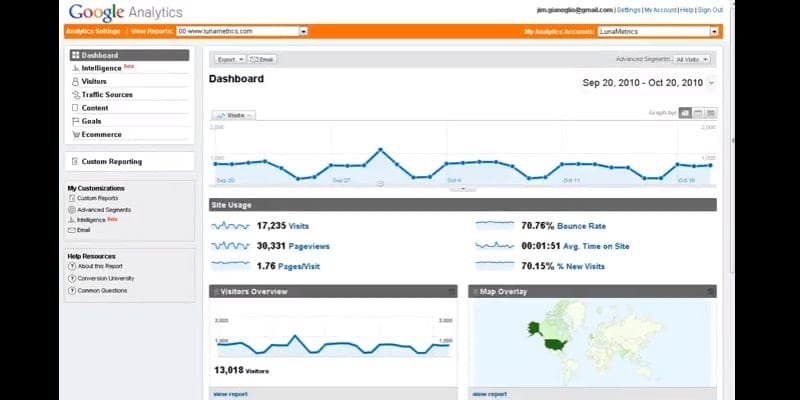Screen dimensions: 800x400
Task: Collapse the graph using the arrow tab below
Action: 463,189
